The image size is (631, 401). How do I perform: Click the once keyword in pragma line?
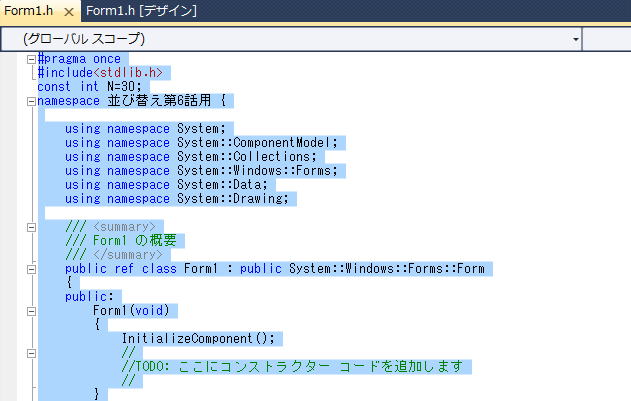(x=107, y=59)
